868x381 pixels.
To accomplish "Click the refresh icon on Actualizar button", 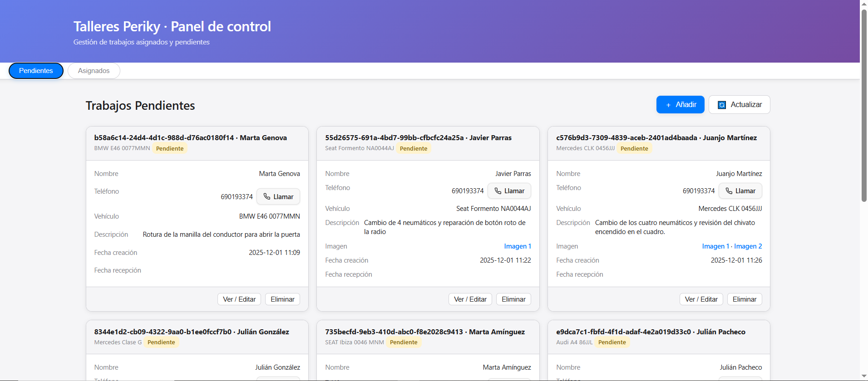I will pos(722,105).
